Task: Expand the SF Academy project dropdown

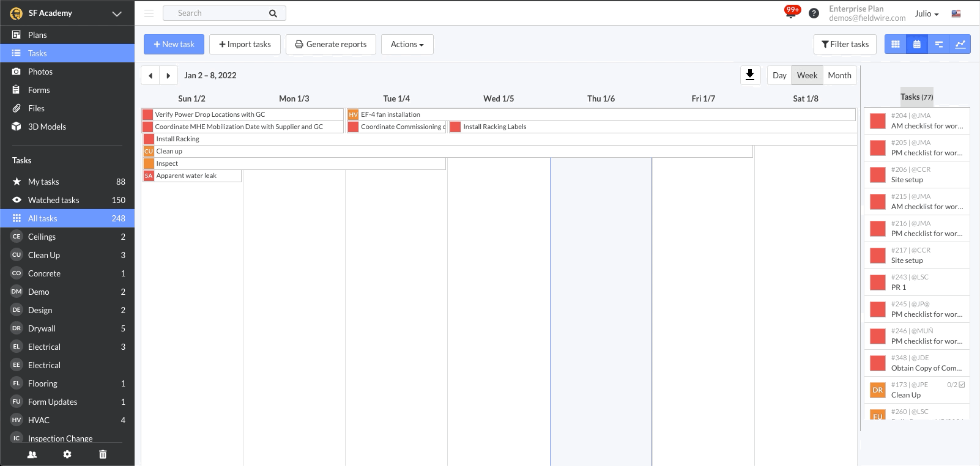Action: pos(116,13)
